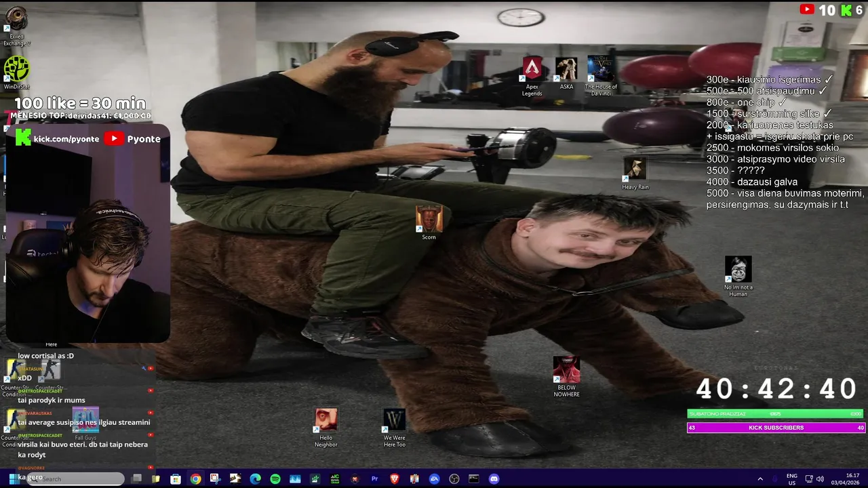Open the terminal window from the taskbar
The image size is (868, 488).
474,479
